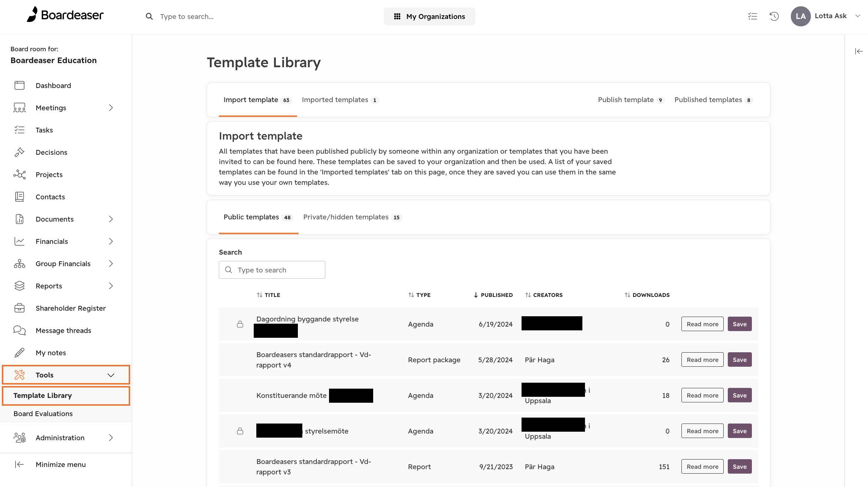Expand the Financials submenu chevron
This screenshot has width=868, height=487.
(x=111, y=241)
